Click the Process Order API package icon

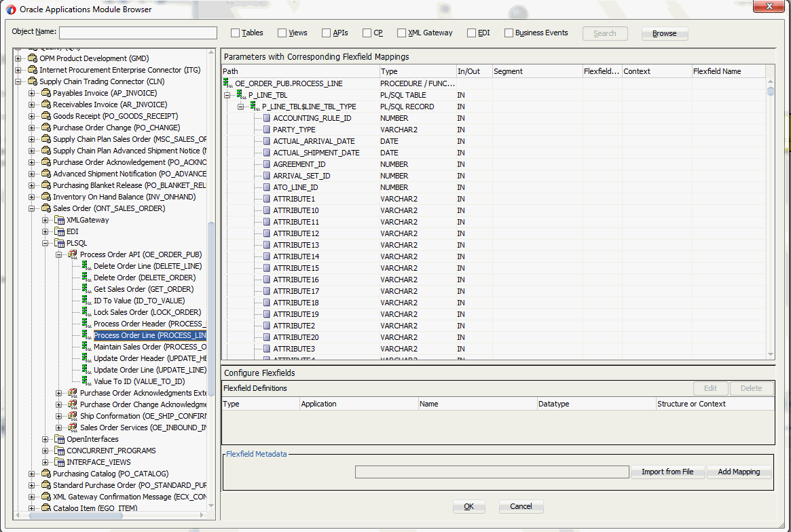[x=73, y=254]
